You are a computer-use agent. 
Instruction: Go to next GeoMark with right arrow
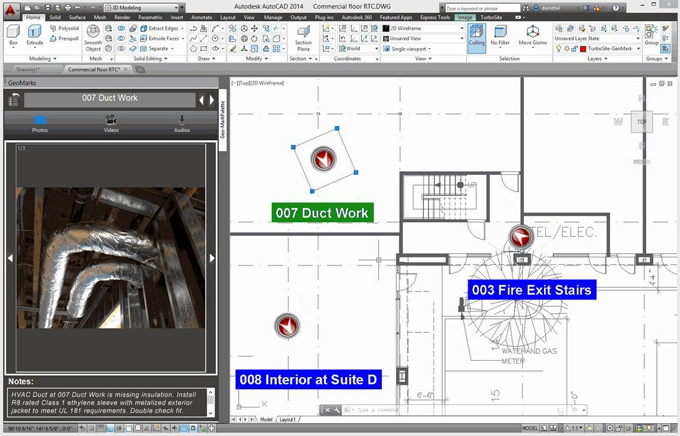tap(212, 100)
